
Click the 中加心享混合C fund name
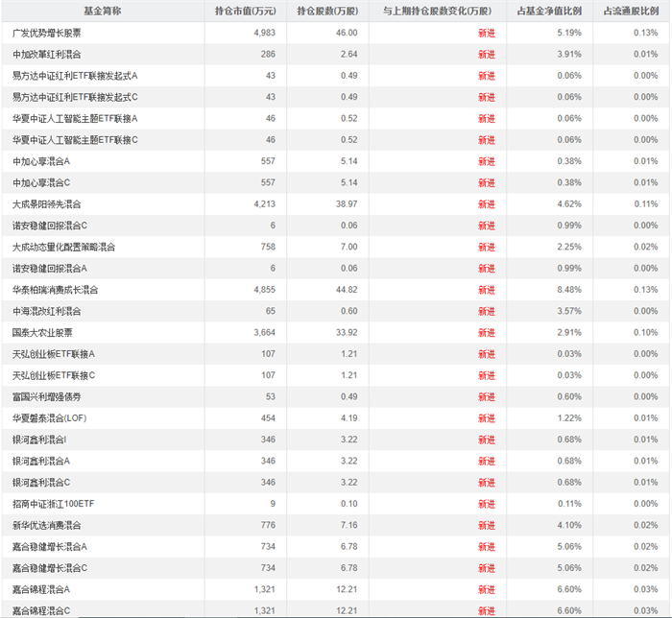click(41, 183)
